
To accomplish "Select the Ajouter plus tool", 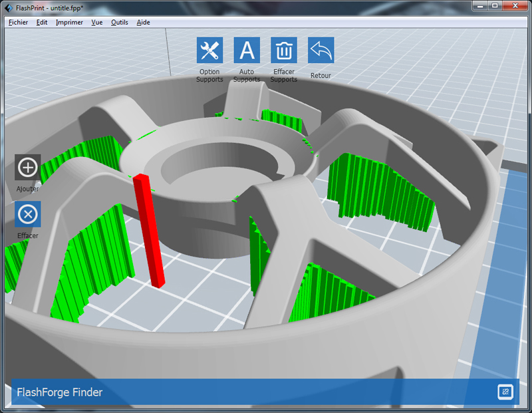I will point(27,168).
